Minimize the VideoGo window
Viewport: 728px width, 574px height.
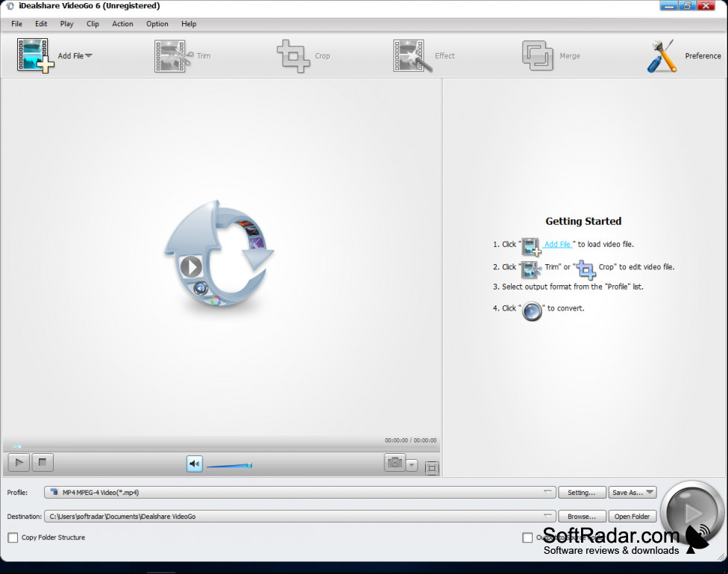(x=669, y=5)
